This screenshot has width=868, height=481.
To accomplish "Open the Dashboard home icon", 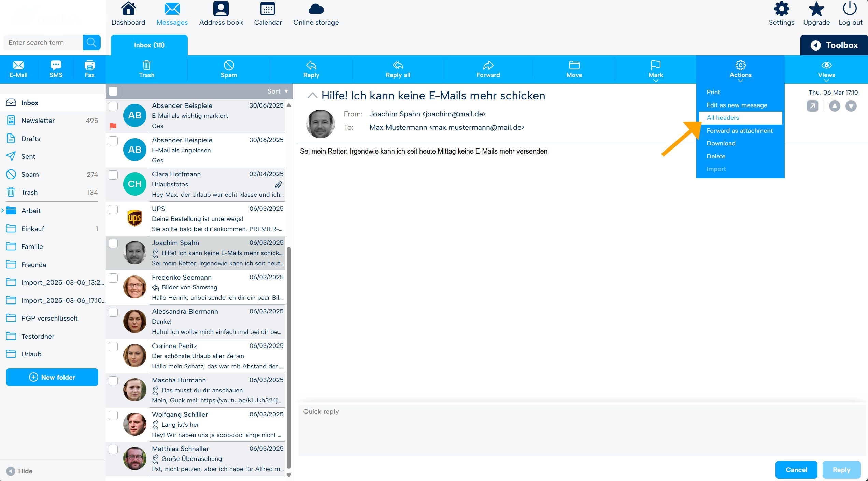I will pos(128,9).
